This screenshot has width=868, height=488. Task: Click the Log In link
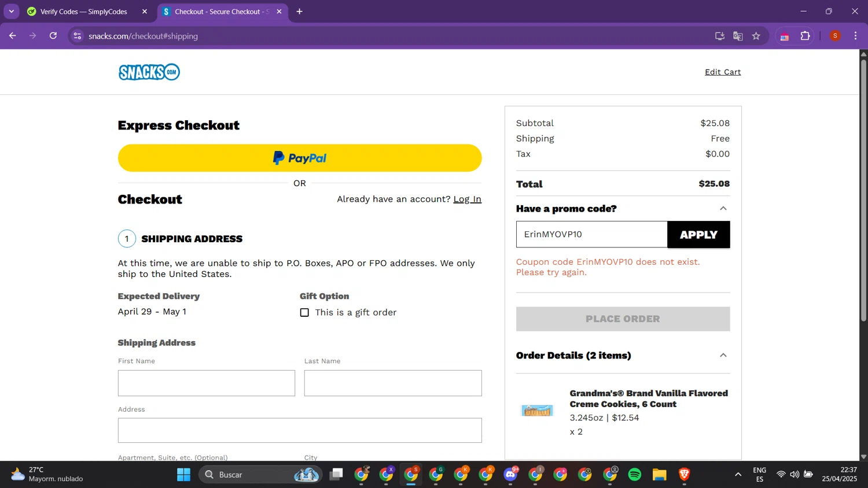tap(467, 199)
